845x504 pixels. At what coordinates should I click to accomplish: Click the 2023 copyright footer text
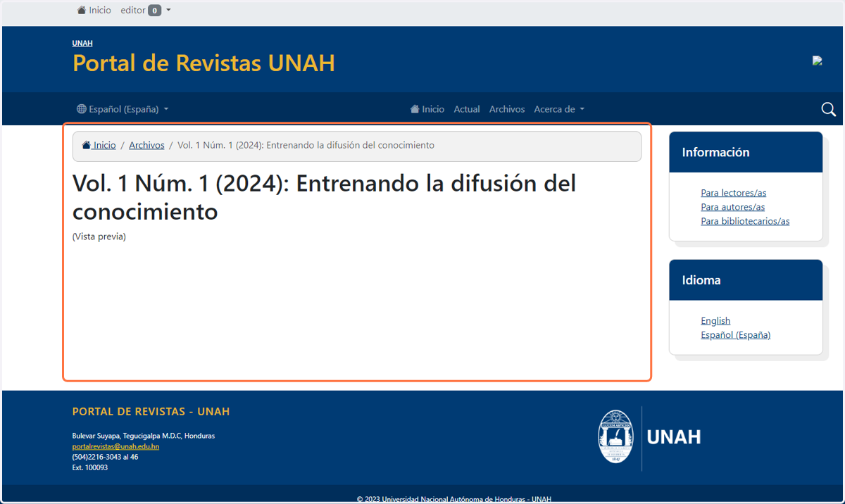pos(454,499)
